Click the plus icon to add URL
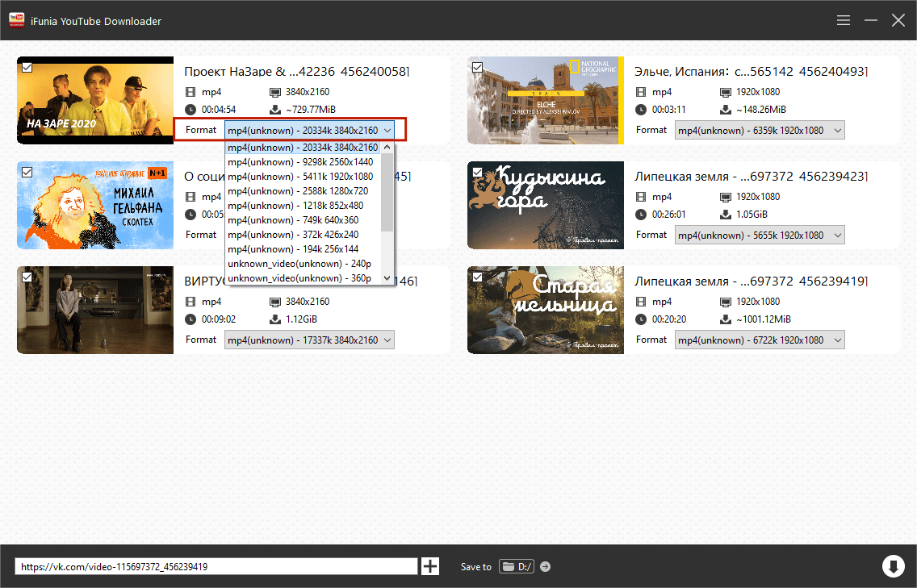Image resolution: width=917 pixels, height=588 pixels. (x=430, y=566)
